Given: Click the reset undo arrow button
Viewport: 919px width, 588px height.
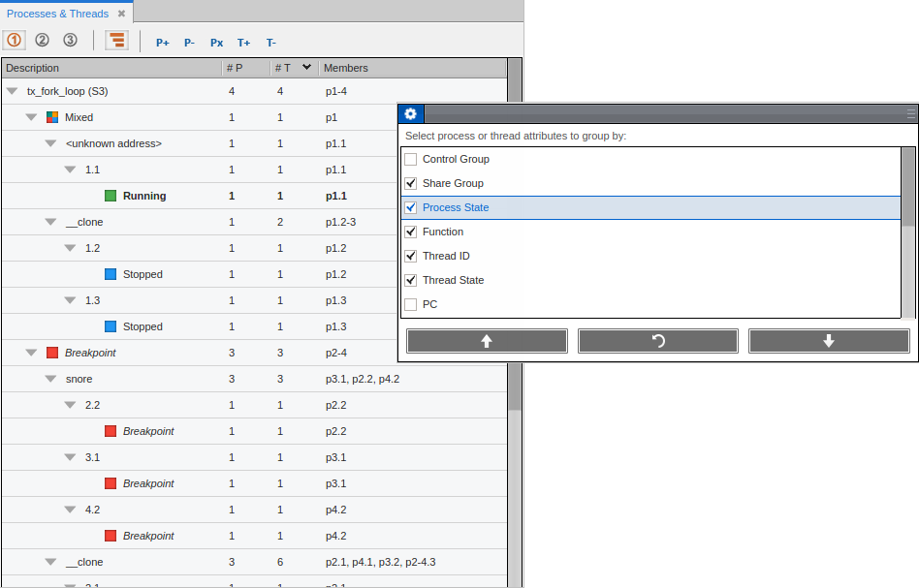Looking at the screenshot, I should tap(658, 341).
